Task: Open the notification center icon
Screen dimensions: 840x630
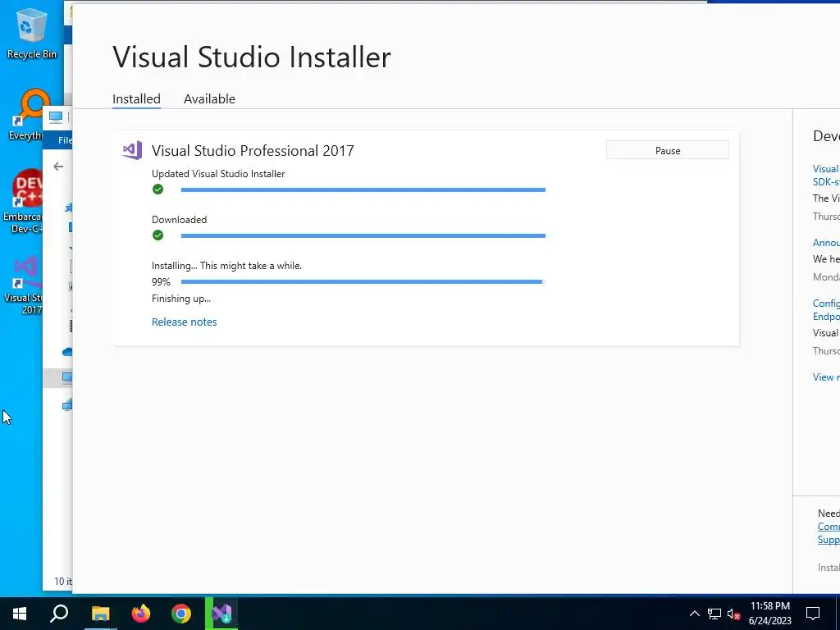Action: pos(813,614)
